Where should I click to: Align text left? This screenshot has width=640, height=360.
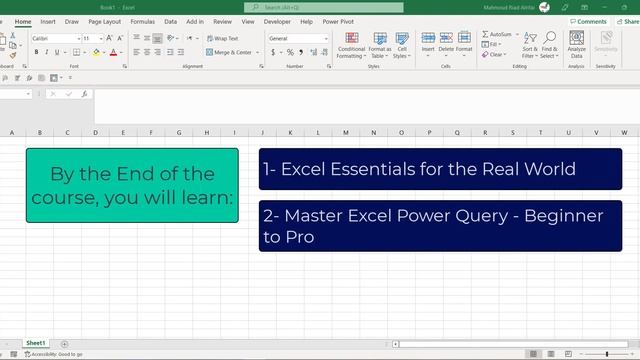[136, 52]
